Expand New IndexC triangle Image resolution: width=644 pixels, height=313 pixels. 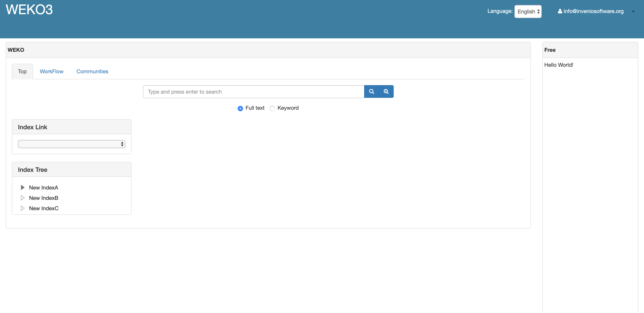[x=22, y=208]
